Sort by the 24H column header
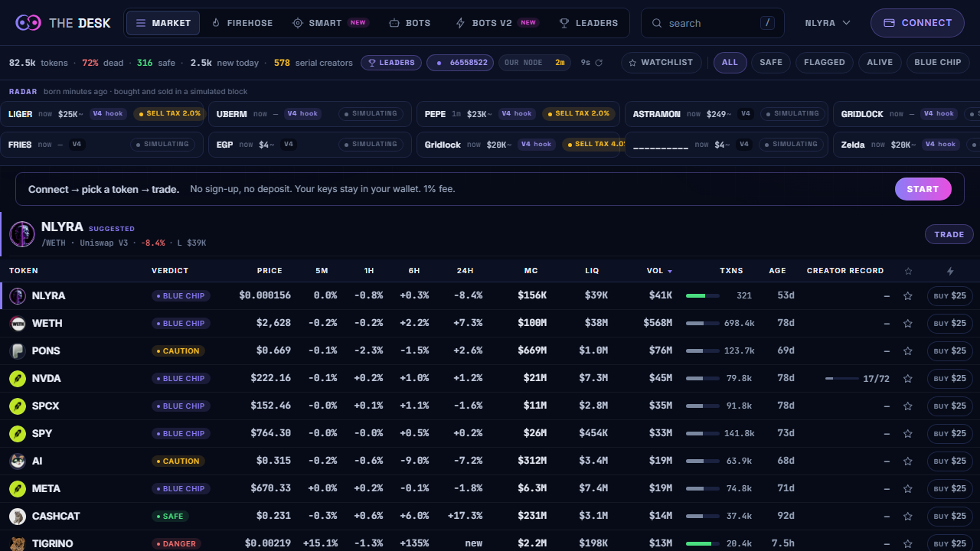980x551 pixels. pyautogui.click(x=465, y=271)
